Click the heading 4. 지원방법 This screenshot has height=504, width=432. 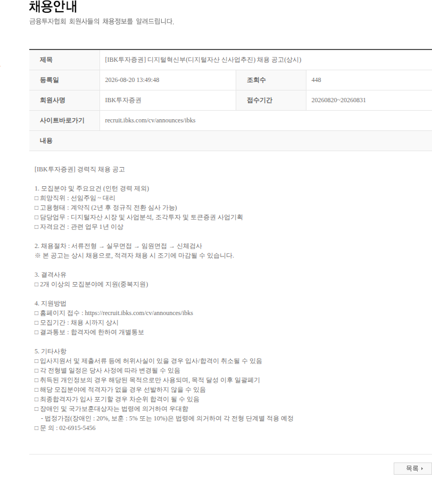coord(50,303)
